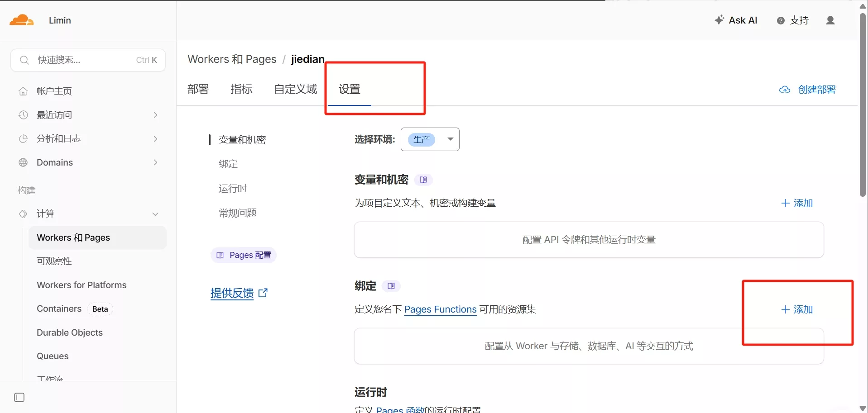The image size is (868, 413).
Task: Open docs icon beside 变量和机密 heading
Action: point(423,180)
